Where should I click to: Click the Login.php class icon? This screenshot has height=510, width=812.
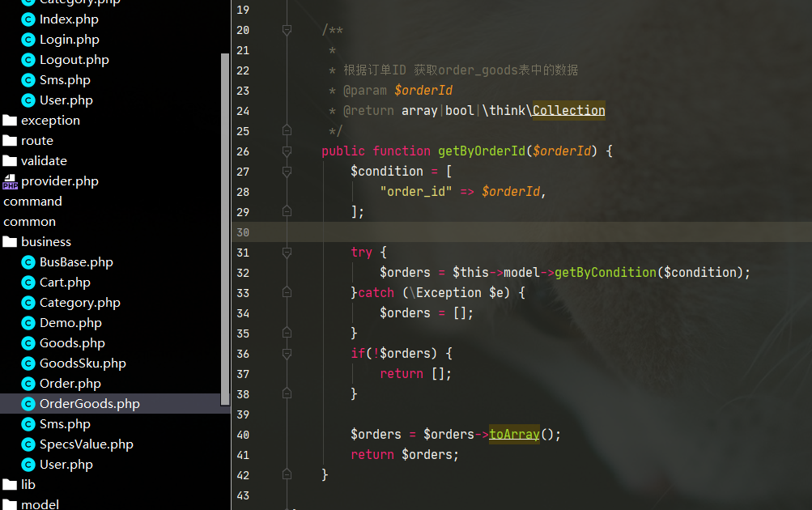coord(28,40)
